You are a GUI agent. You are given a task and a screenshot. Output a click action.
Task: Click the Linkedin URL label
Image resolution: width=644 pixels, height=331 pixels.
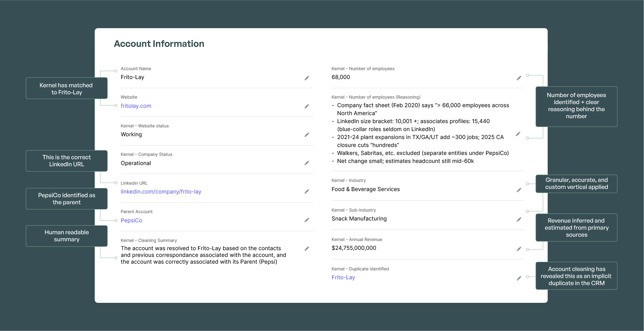pos(134,183)
